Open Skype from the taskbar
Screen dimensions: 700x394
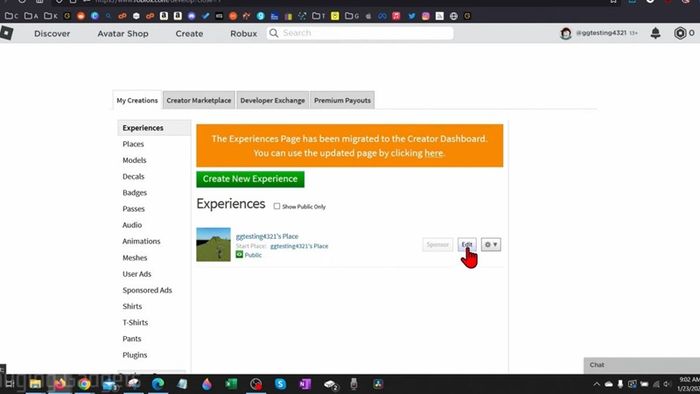[280, 384]
